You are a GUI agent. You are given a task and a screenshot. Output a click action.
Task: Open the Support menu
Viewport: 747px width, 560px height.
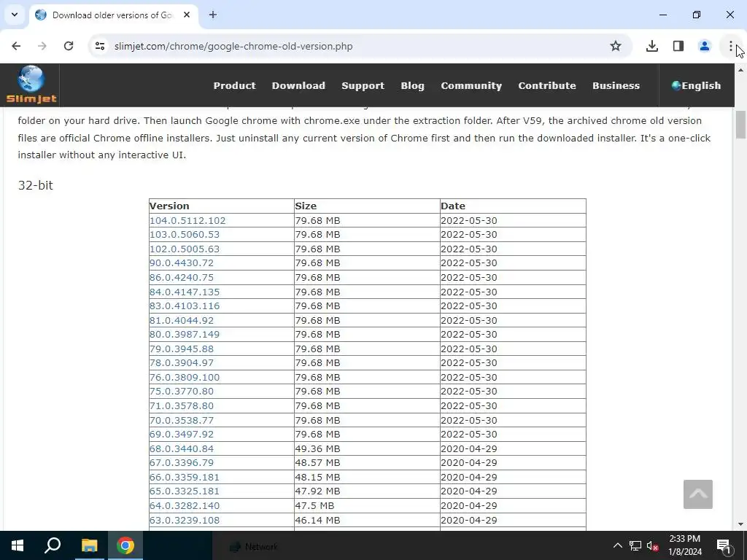(x=363, y=86)
